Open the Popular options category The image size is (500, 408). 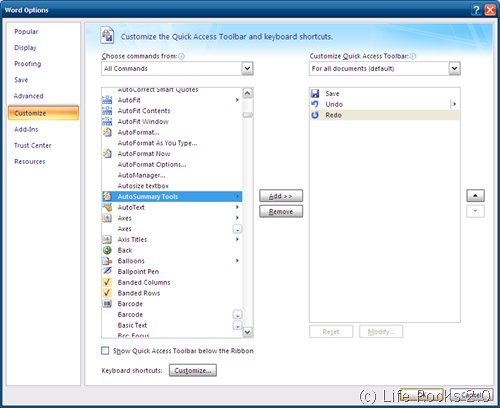click(x=26, y=32)
